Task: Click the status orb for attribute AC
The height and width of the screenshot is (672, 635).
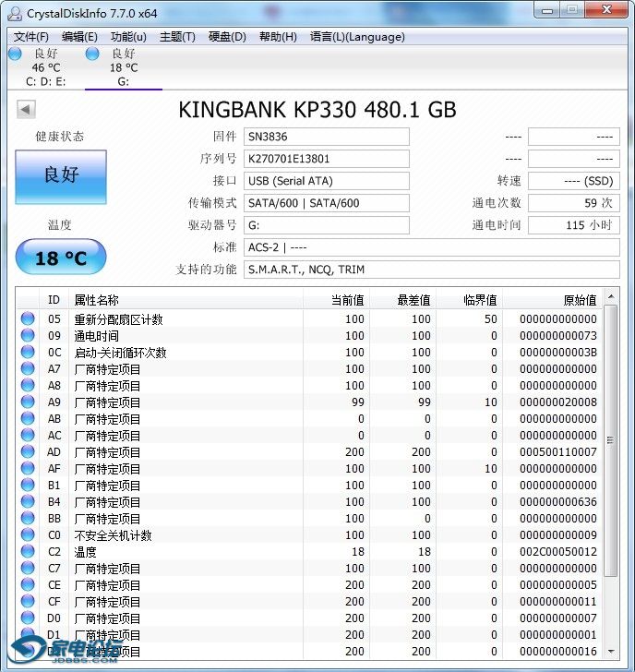Action: (28, 435)
